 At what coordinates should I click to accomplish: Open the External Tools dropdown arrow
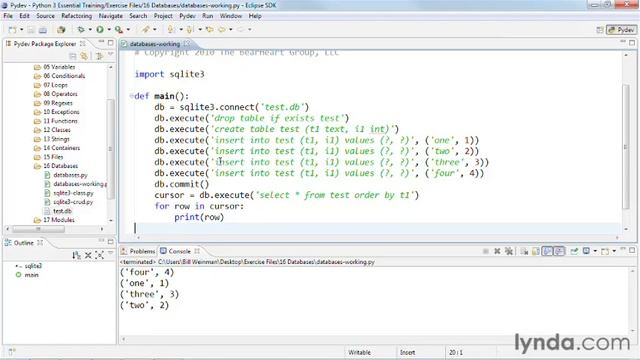(x=128, y=29)
